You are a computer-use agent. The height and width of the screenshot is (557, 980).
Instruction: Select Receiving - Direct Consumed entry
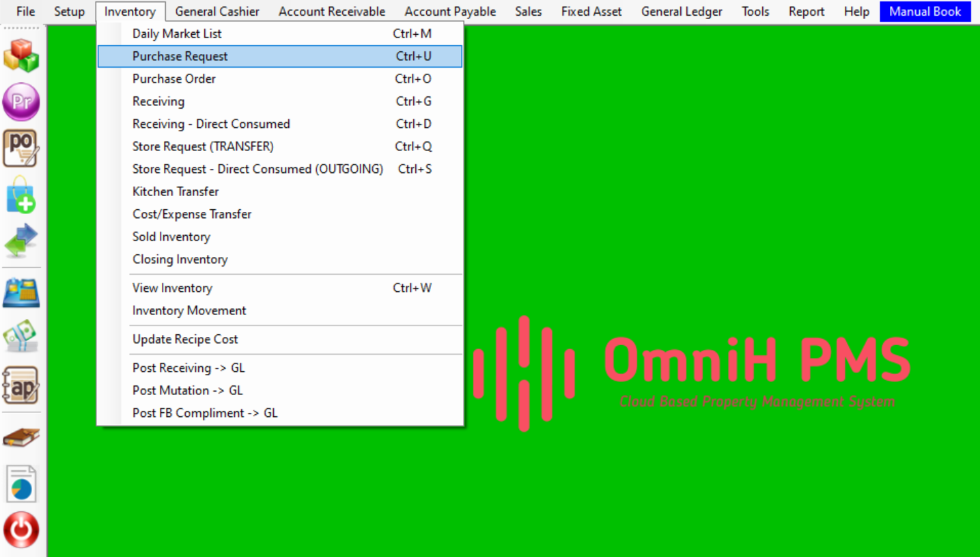tap(280, 124)
